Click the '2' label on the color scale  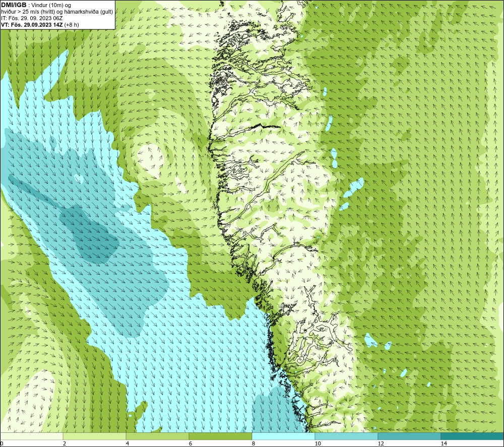pos(65,443)
